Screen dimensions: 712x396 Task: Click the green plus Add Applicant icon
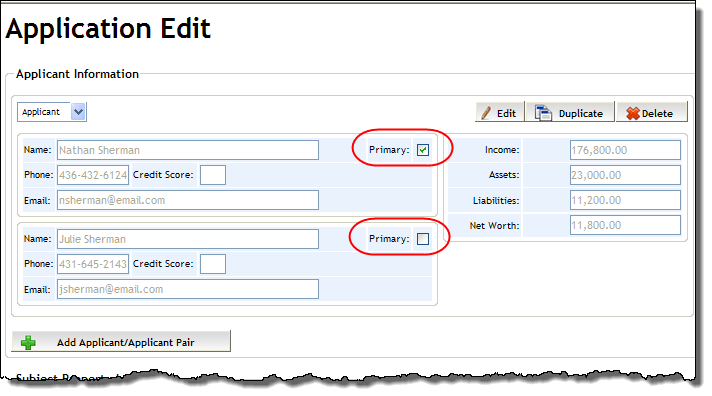tap(28, 342)
